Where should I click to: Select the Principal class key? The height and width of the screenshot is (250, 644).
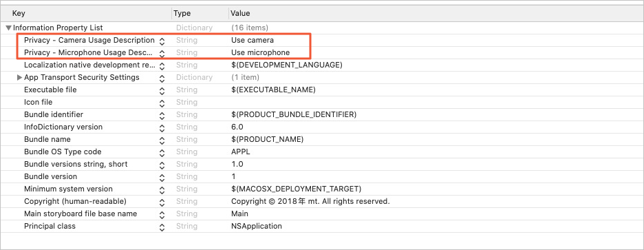point(50,226)
